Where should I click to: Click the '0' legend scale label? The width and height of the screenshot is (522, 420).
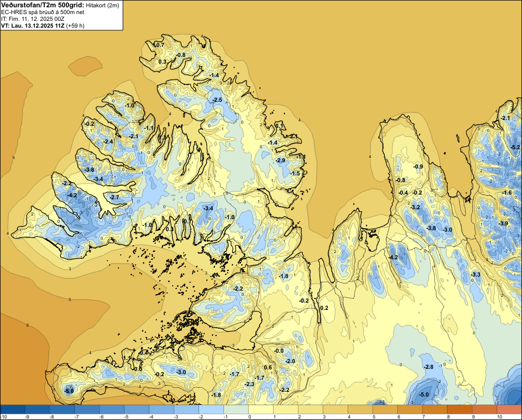250,417
